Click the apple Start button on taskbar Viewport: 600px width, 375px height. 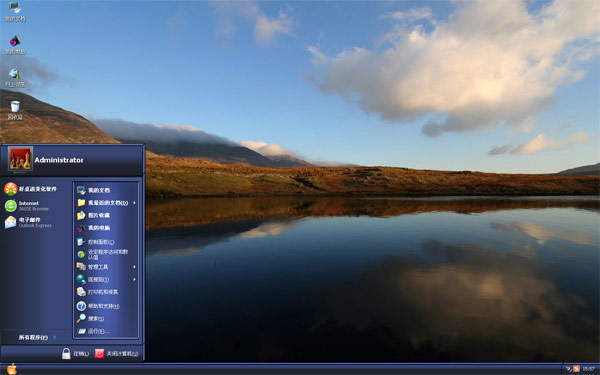click(12, 369)
